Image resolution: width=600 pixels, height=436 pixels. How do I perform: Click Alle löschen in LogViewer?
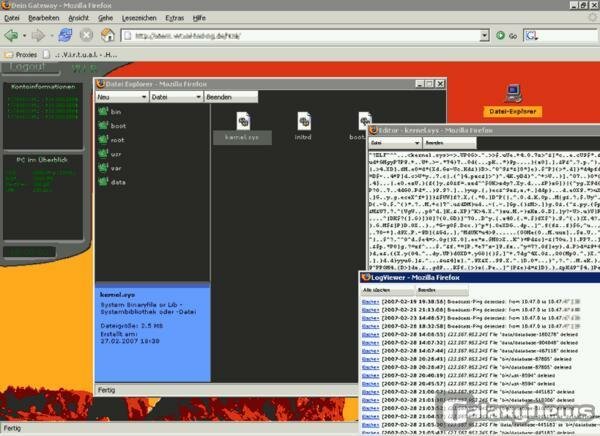388,290
